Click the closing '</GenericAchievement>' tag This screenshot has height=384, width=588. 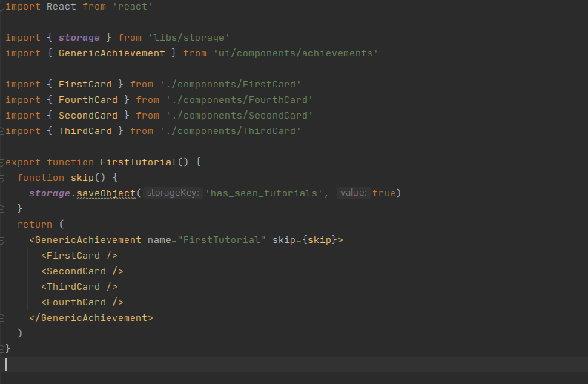[91, 318]
